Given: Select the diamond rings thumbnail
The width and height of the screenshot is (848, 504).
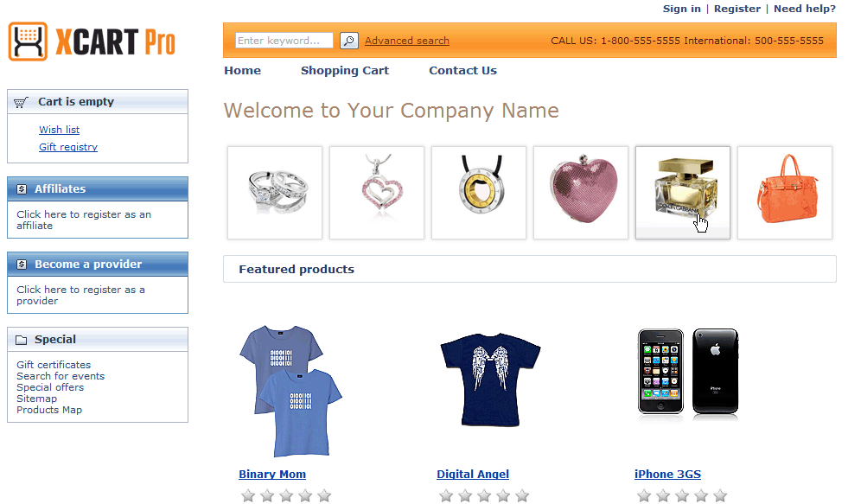Looking at the screenshot, I should coord(275,193).
